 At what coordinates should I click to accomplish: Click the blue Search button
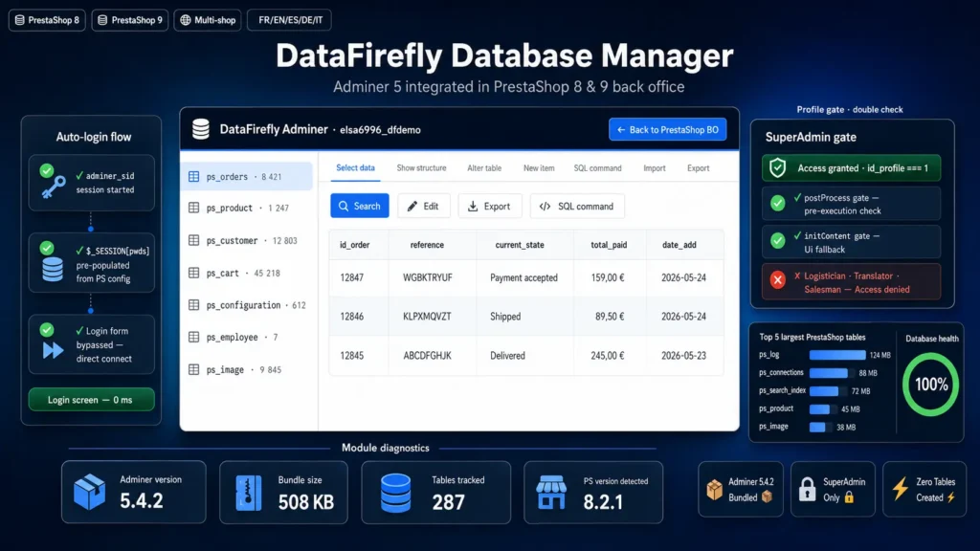[360, 207]
